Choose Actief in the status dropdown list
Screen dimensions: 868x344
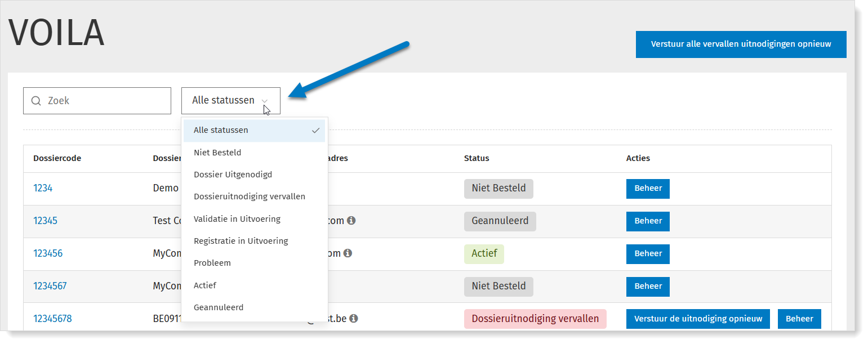point(254,285)
